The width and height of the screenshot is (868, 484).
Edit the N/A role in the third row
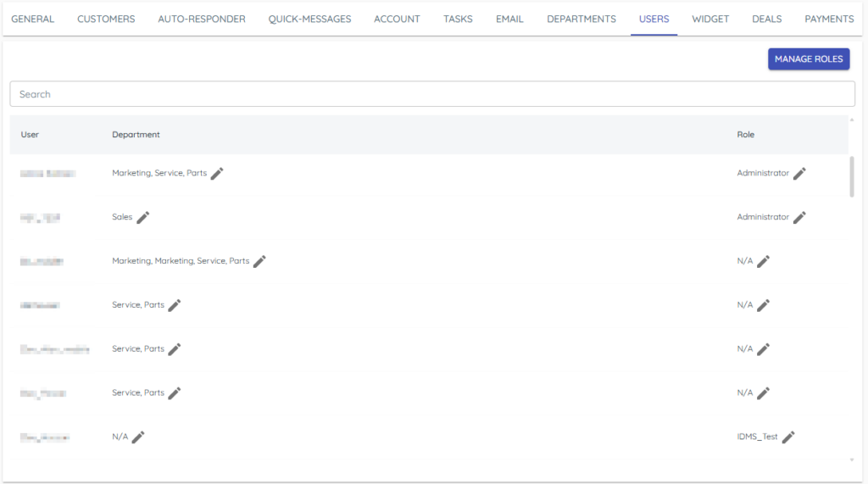pos(763,261)
